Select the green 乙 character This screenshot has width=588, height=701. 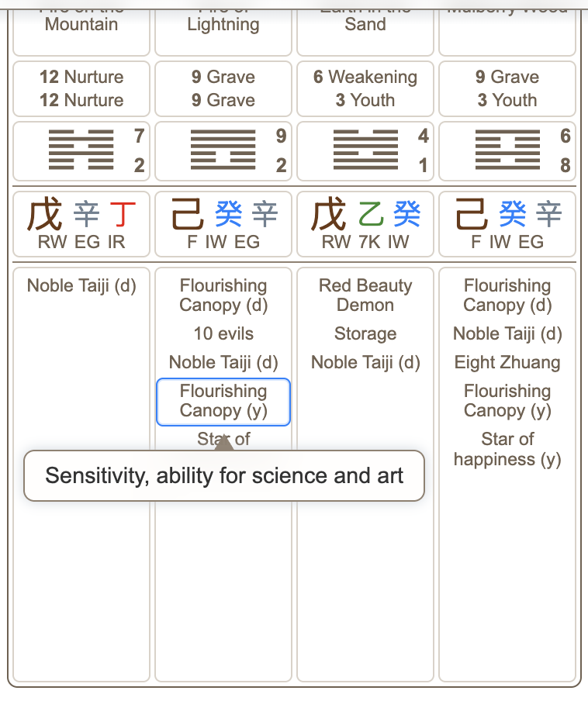(x=371, y=214)
